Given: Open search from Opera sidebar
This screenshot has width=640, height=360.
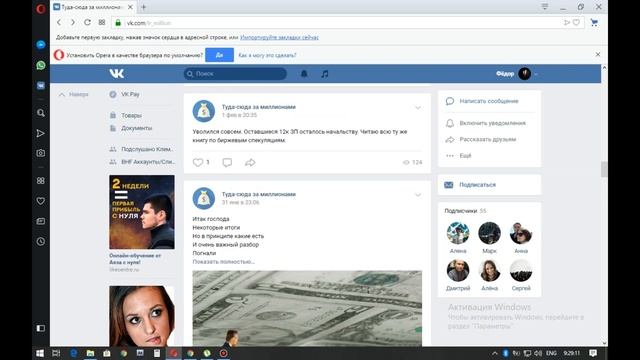Looking at the screenshot, I should point(41,113).
